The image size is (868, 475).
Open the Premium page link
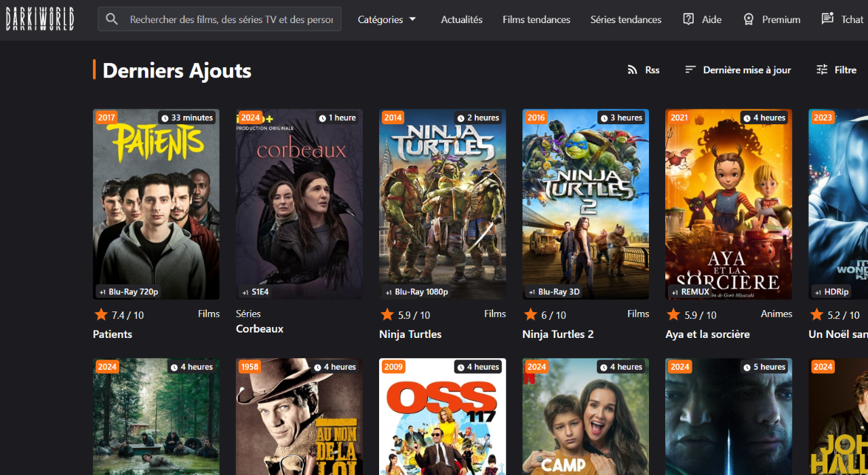point(781,20)
